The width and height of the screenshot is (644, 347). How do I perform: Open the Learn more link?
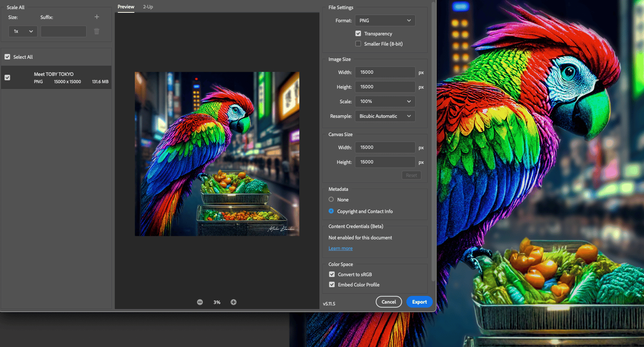point(340,248)
